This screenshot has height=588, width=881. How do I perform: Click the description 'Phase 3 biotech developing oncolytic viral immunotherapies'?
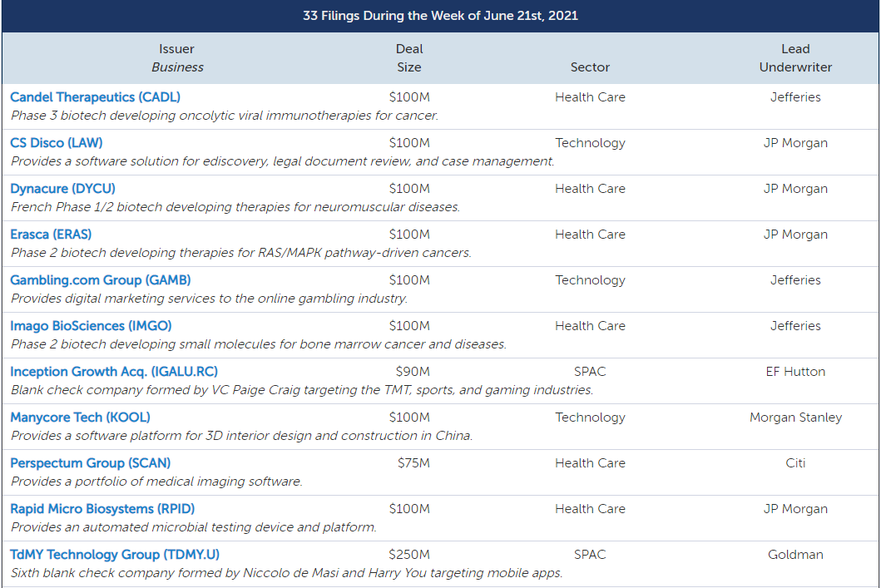224,116
